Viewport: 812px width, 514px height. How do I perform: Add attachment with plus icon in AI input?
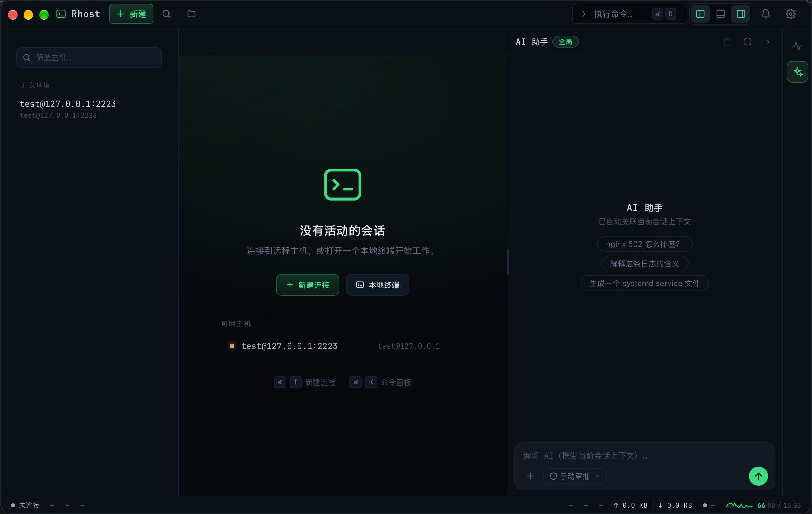pos(531,476)
